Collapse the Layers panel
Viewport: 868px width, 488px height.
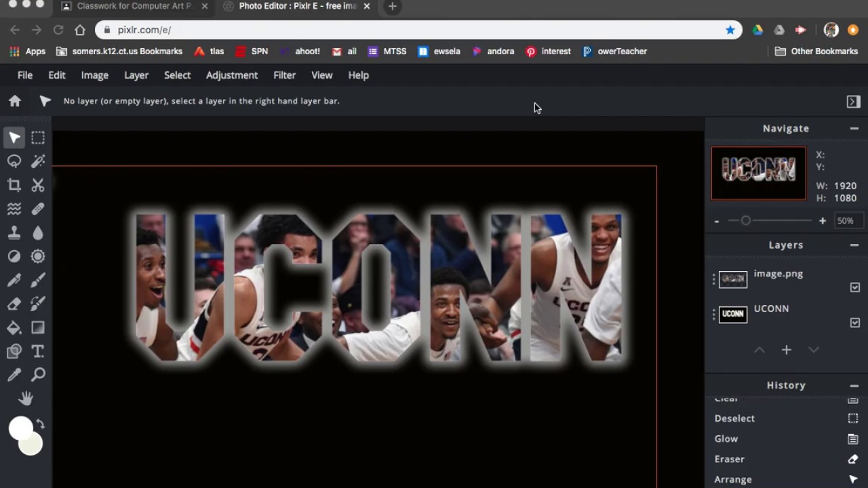pos(854,245)
